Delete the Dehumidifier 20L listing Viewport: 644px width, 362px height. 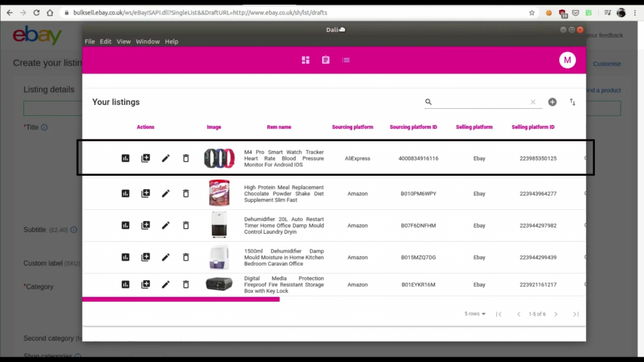pyautogui.click(x=186, y=226)
